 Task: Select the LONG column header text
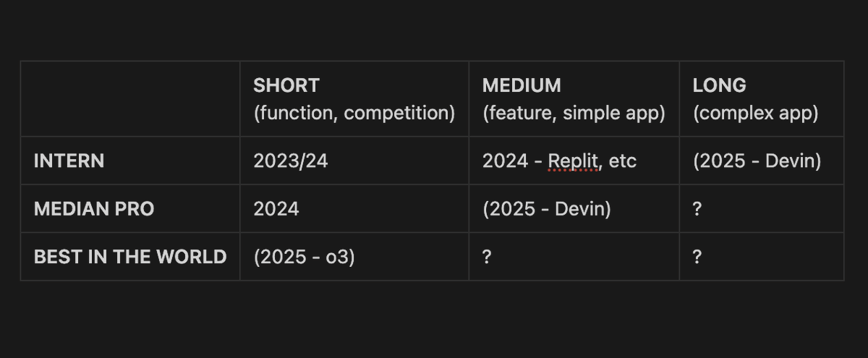719,85
